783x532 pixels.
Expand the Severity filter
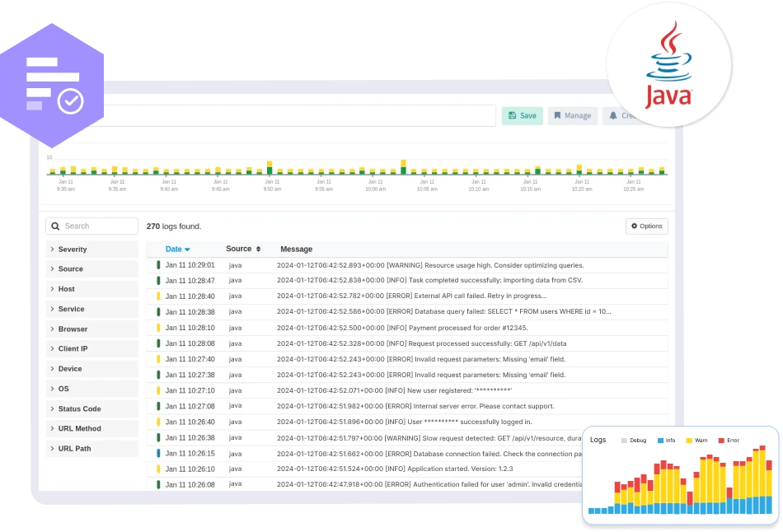91,249
